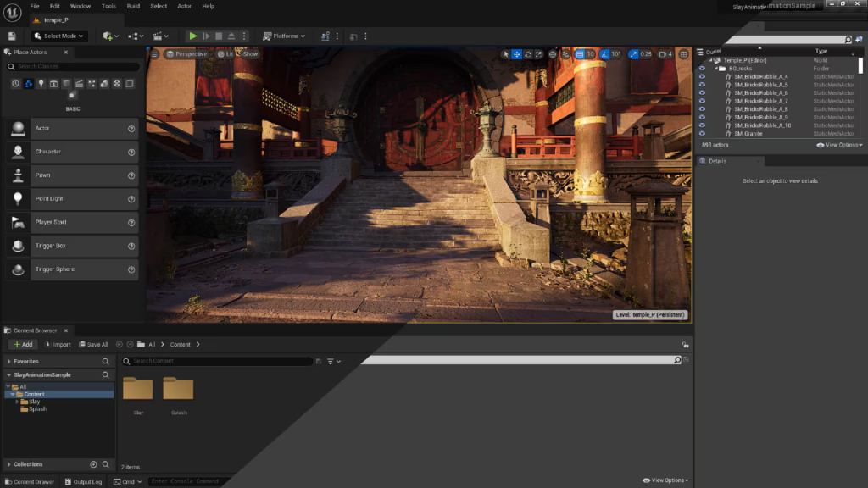Click the Trigger Box entry
The image size is (868, 488).
[72, 246]
